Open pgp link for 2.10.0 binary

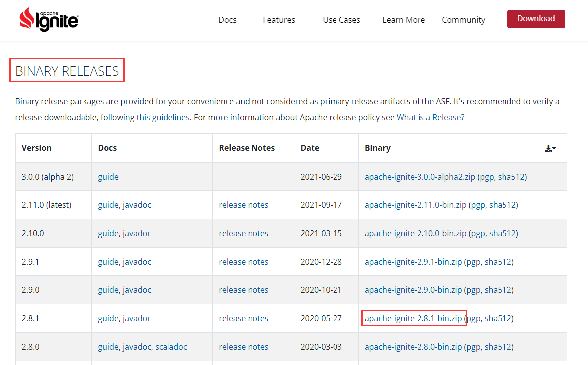[x=478, y=233]
